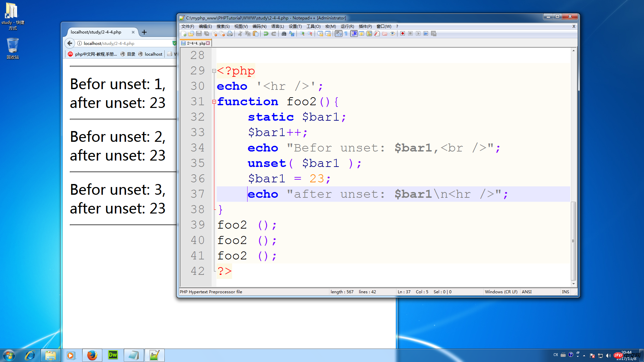Click the Redo arrow icon
644x362 pixels.
pos(274,34)
